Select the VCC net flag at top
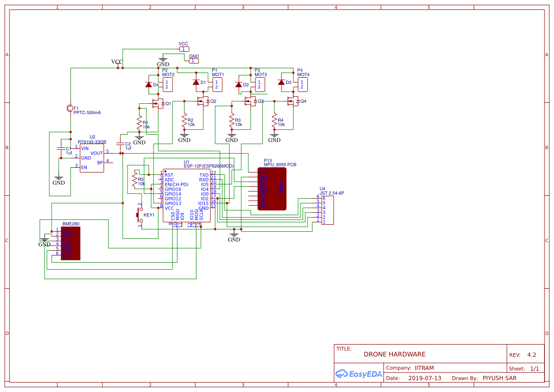 pos(184,49)
